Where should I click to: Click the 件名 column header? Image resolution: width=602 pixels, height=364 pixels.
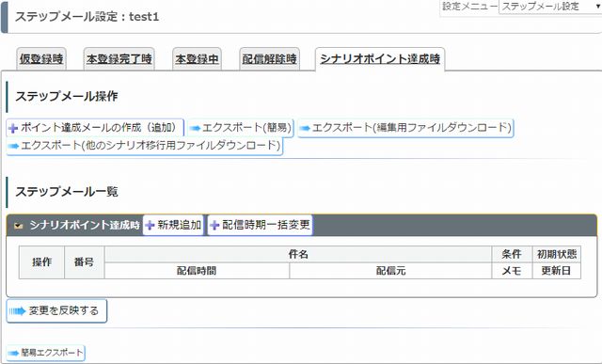(x=298, y=254)
